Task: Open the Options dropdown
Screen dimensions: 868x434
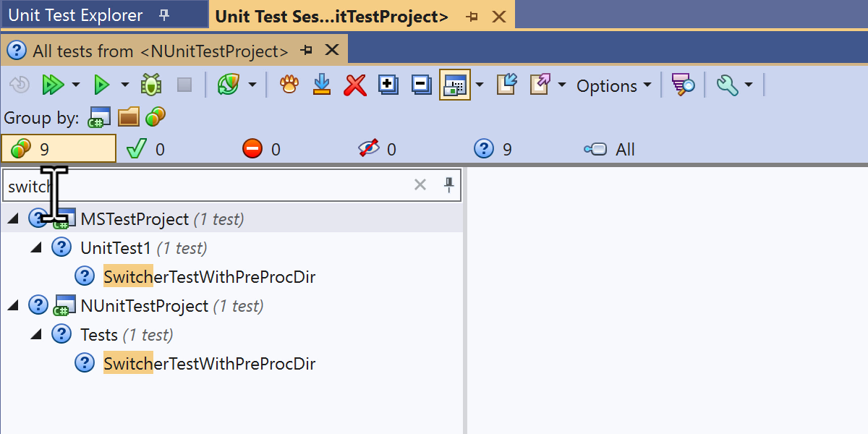Action: click(x=613, y=85)
